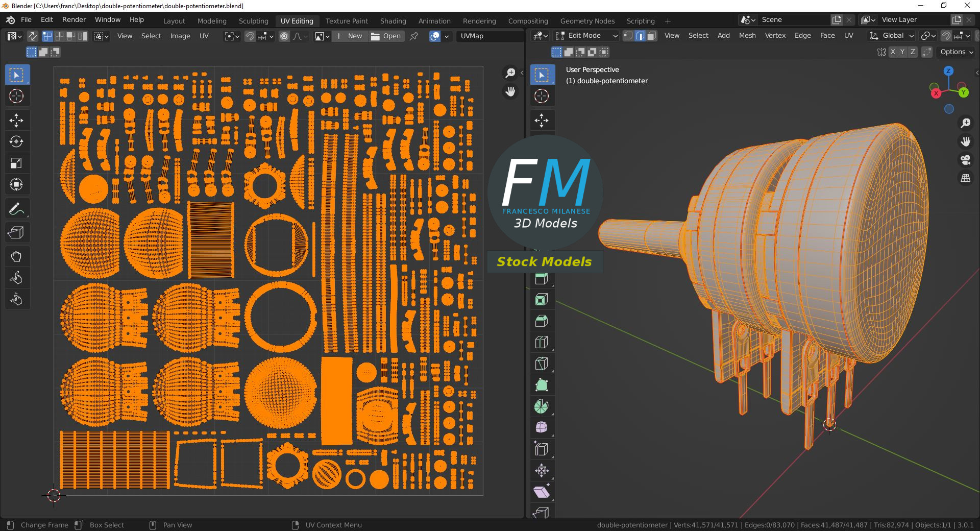
Task: Select the Grab tool in UV editor
Action: pos(16,256)
